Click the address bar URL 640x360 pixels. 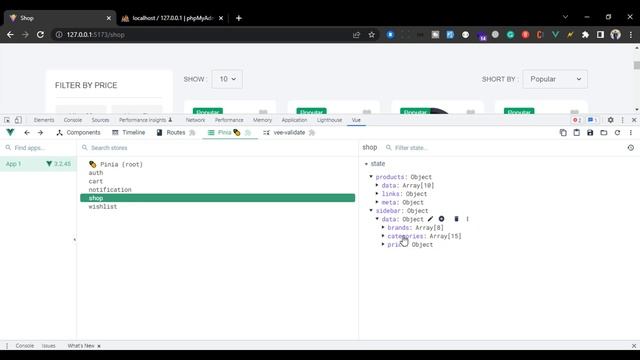pos(96,35)
